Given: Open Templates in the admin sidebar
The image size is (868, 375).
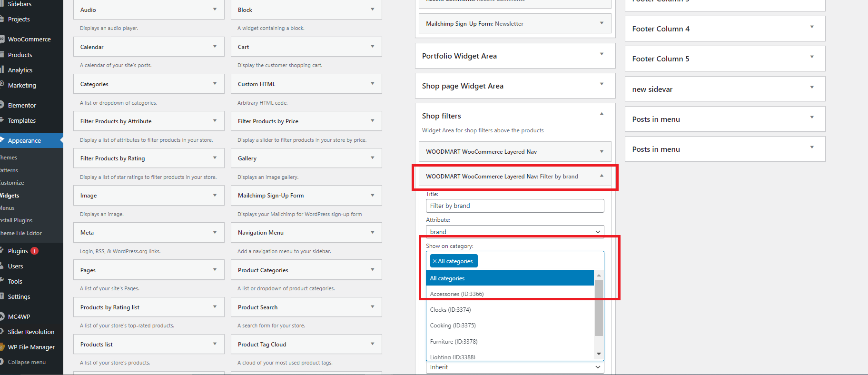Looking at the screenshot, I should (22, 121).
